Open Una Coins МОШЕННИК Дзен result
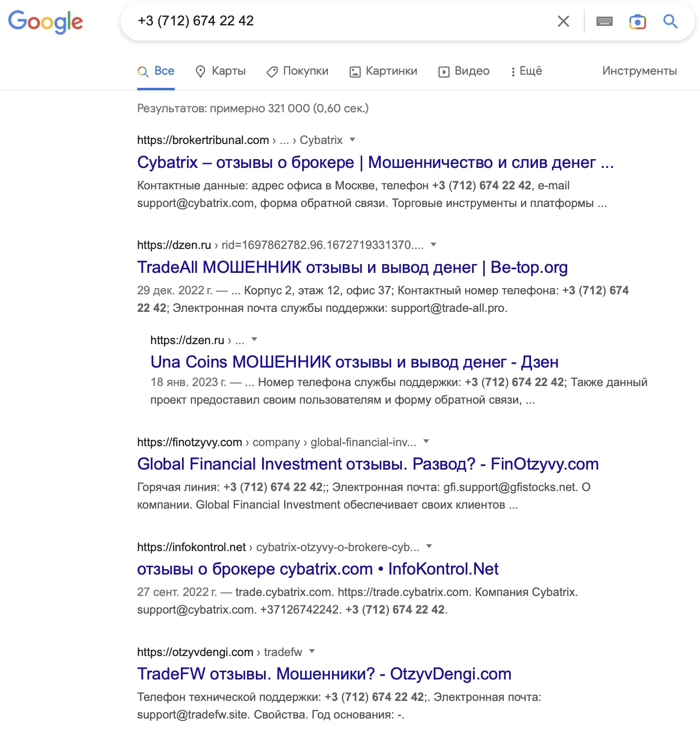This screenshot has width=700, height=740. pyautogui.click(x=354, y=362)
